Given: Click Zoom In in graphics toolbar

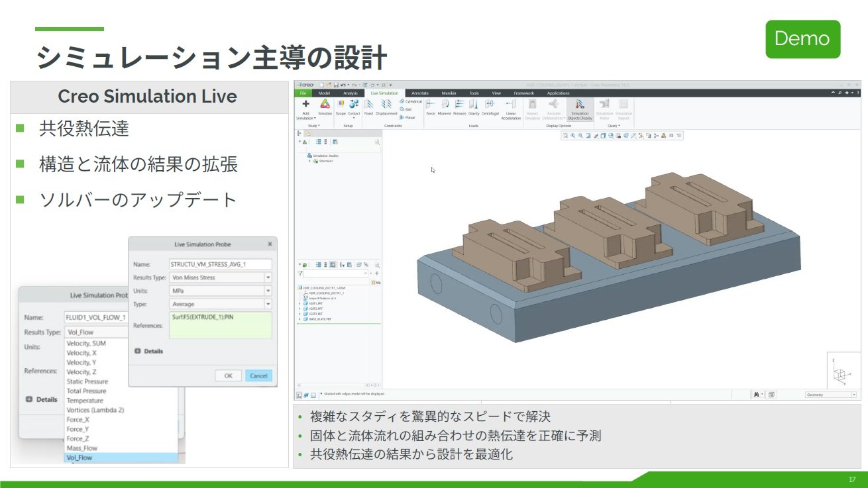Looking at the screenshot, I should tap(572, 136).
